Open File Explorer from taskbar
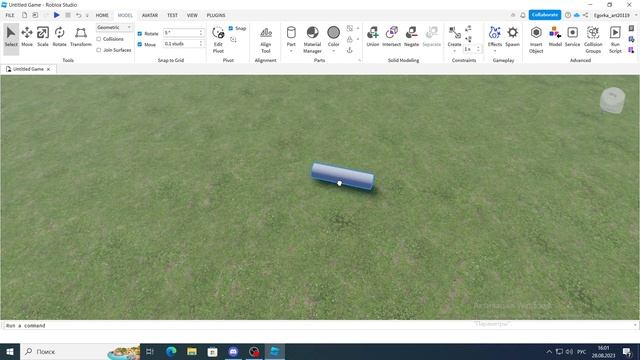Viewport: 640px width, 360px height. [192, 351]
